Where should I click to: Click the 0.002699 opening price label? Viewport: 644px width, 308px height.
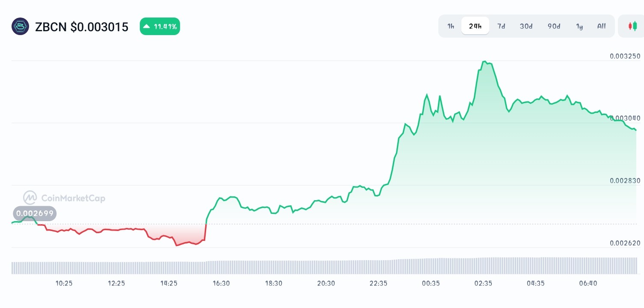pyautogui.click(x=35, y=213)
